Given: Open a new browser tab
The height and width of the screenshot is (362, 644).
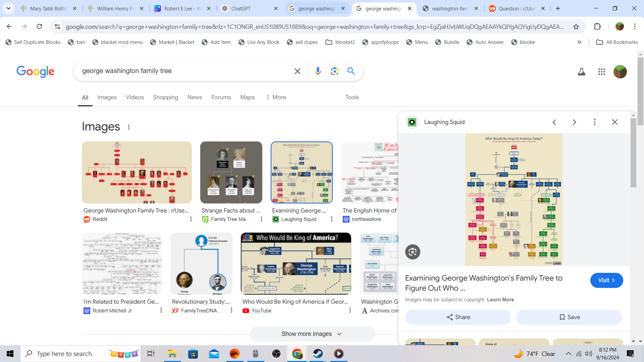Looking at the screenshot, I should pos(558,8).
